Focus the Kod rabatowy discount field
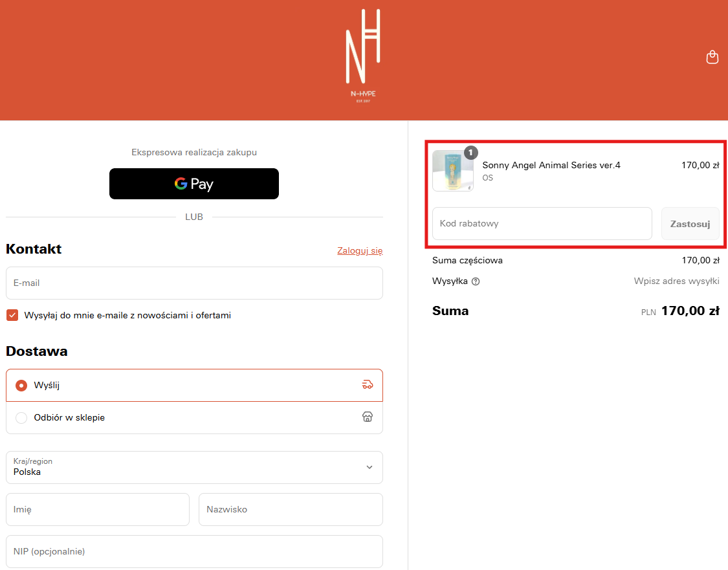 [542, 224]
